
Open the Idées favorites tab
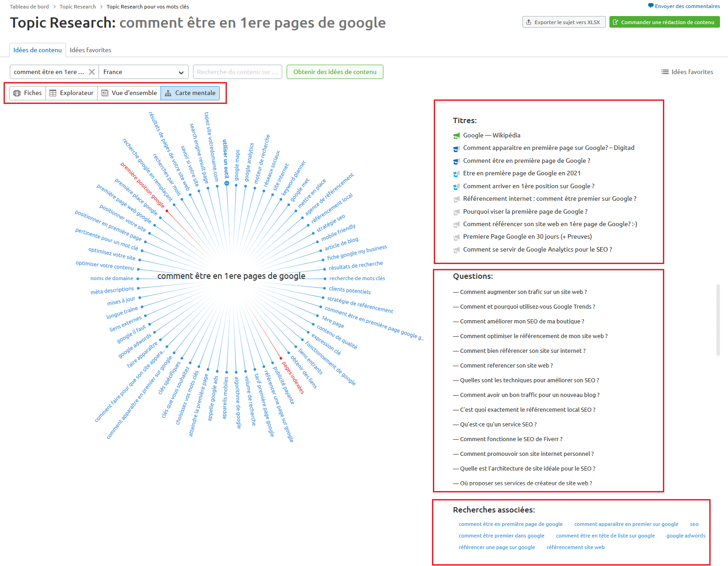[x=90, y=50]
